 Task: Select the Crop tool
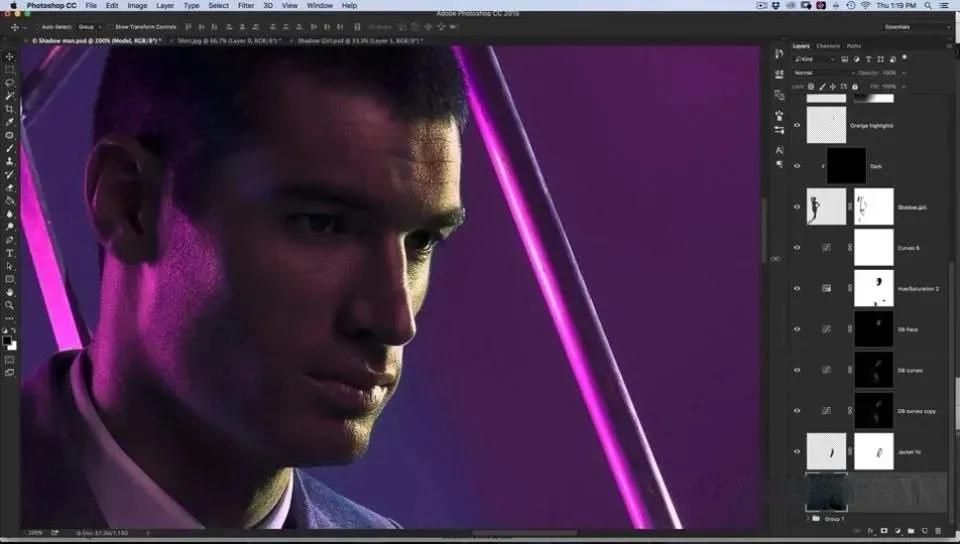[10, 109]
